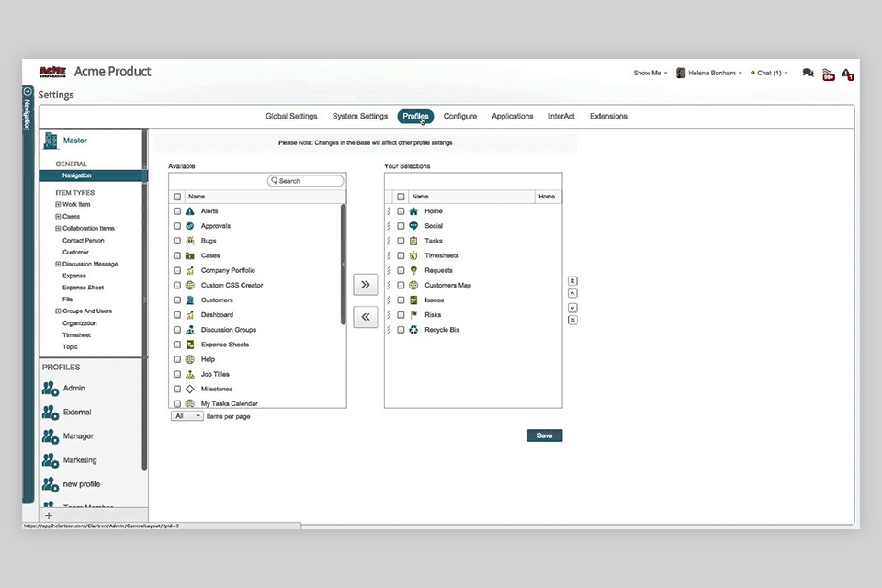Switch to the Extensions tab
Image resolution: width=882 pixels, height=588 pixels.
click(608, 116)
